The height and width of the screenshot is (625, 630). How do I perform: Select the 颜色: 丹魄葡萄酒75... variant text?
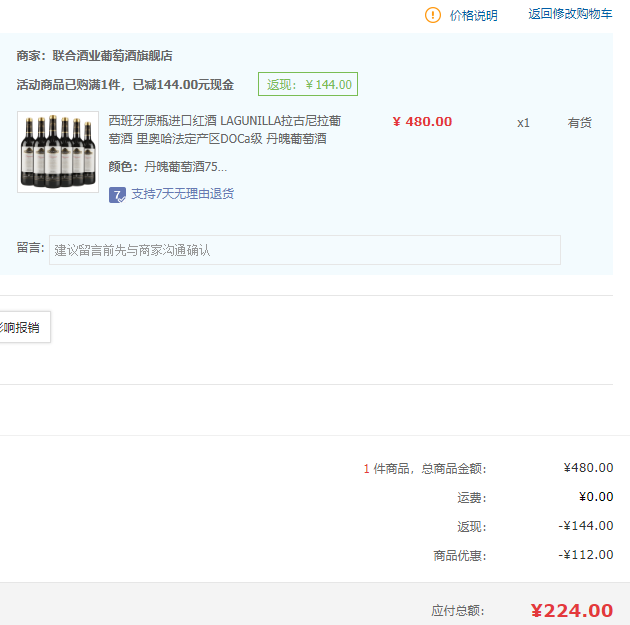pyautogui.click(x=168, y=166)
